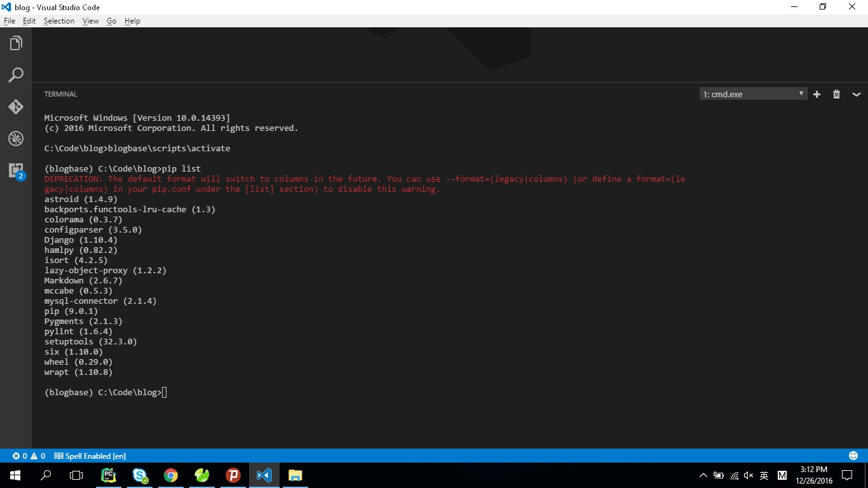868x488 pixels.
Task: Toggle Spell Enabled [en] in status bar
Action: coord(90,456)
